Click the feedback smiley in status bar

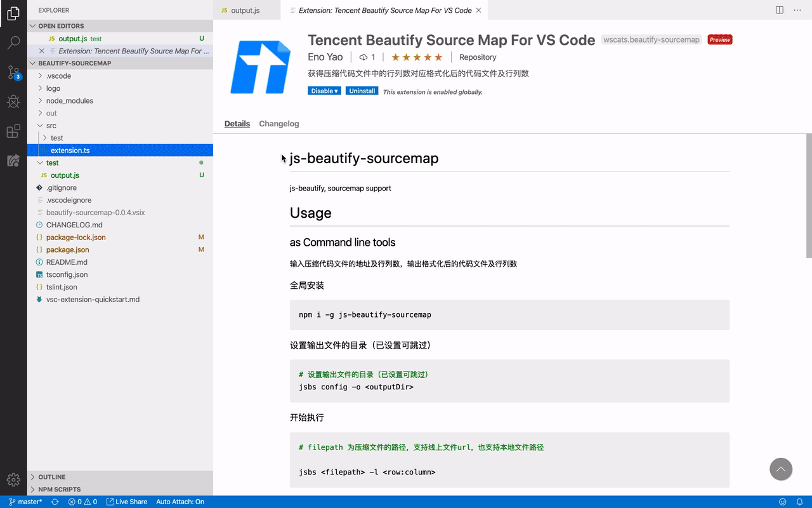(x=783, y=502)
